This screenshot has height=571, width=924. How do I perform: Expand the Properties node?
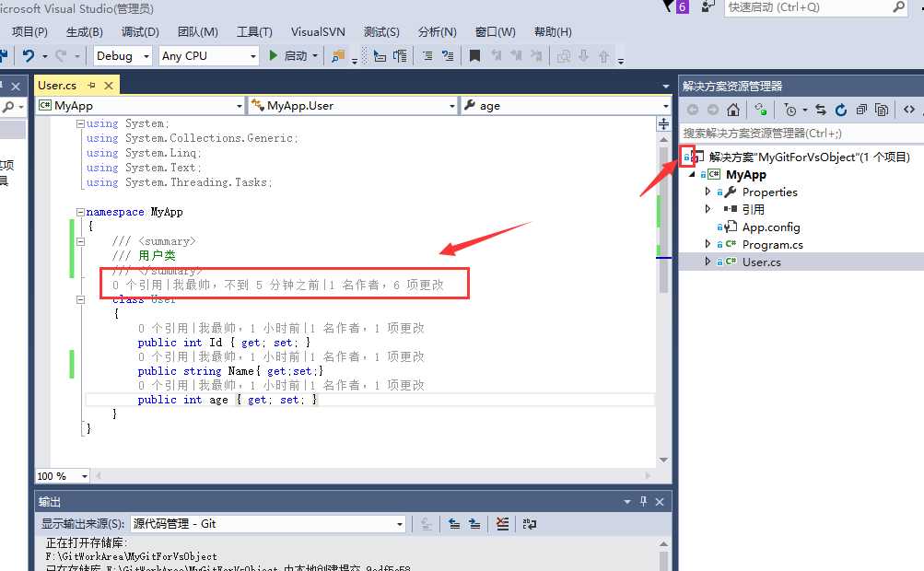pos(708,192)
